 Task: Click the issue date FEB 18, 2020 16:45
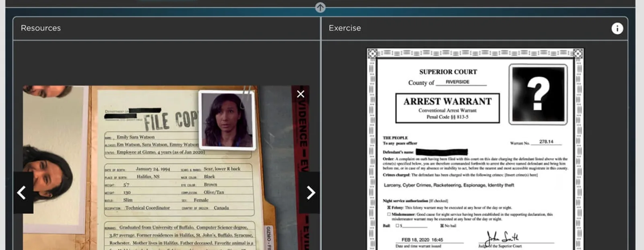[422, 240]
